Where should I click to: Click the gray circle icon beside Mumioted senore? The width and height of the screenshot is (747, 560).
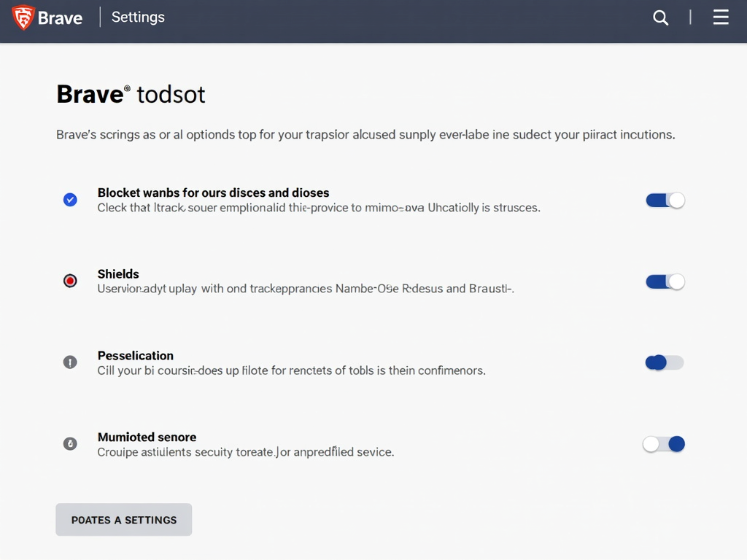(70, 444)
